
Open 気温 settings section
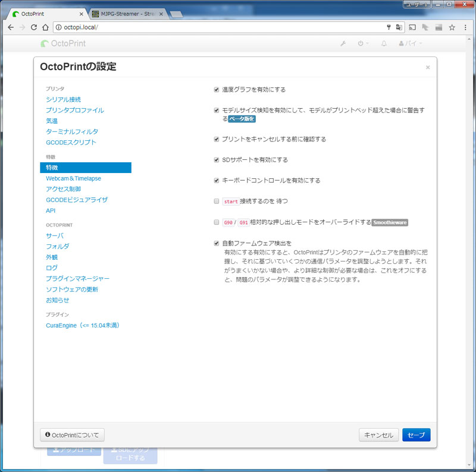point(52,121)
